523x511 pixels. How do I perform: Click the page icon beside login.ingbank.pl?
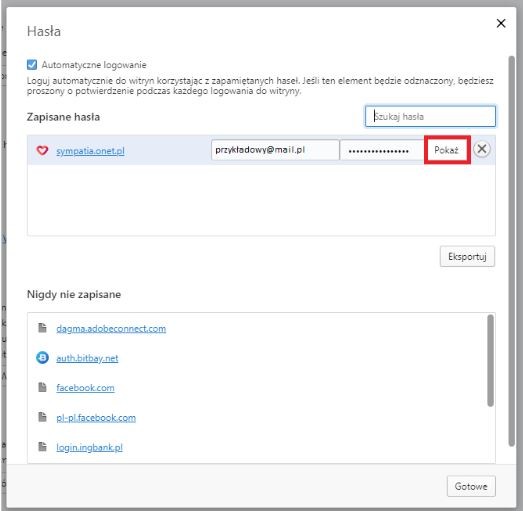[42, 447]
